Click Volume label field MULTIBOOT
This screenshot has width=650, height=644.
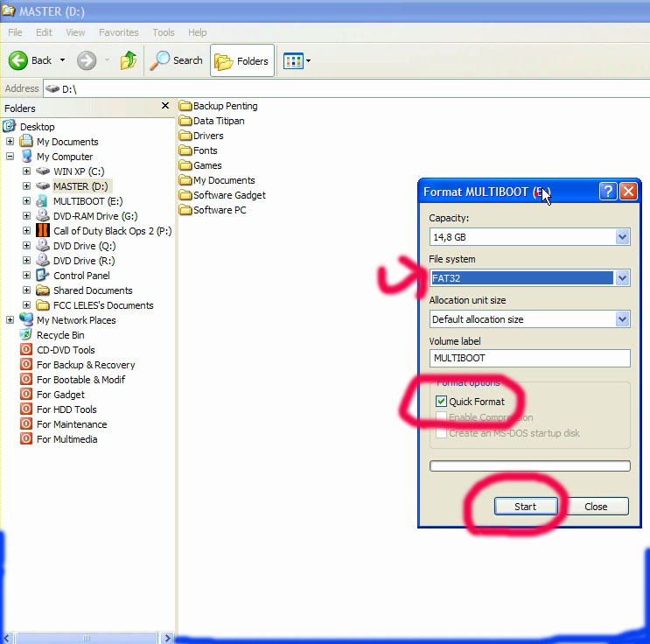530,358
